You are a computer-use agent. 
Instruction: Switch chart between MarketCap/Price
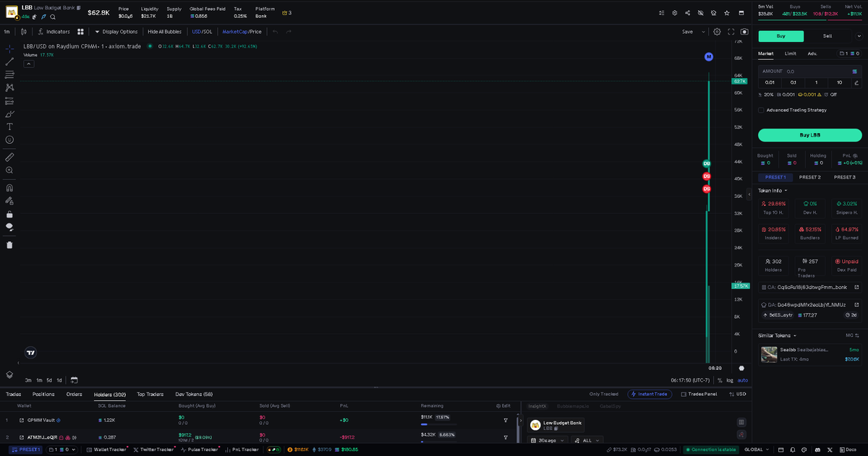(242, 32)
